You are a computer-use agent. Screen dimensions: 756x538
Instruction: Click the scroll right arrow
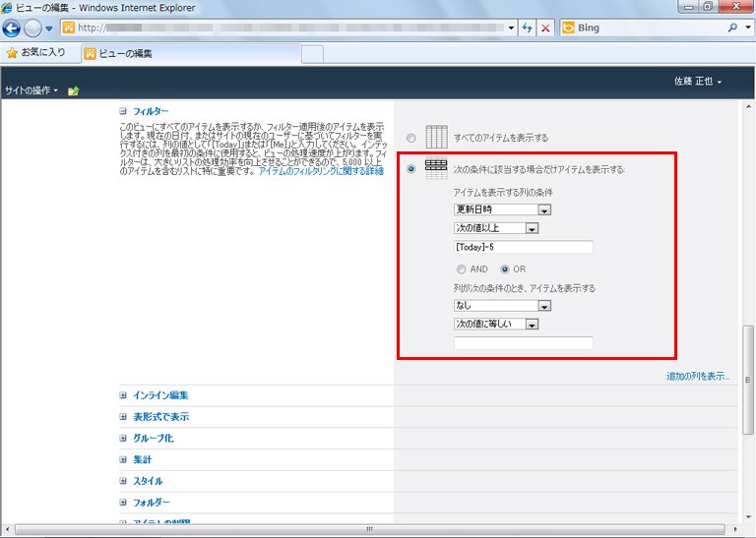735,529
